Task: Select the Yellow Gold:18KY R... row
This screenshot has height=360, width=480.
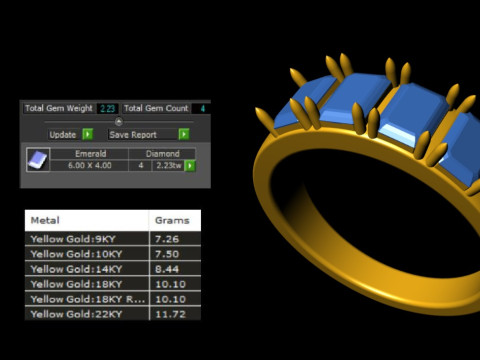Action: (x=113, y=299)
